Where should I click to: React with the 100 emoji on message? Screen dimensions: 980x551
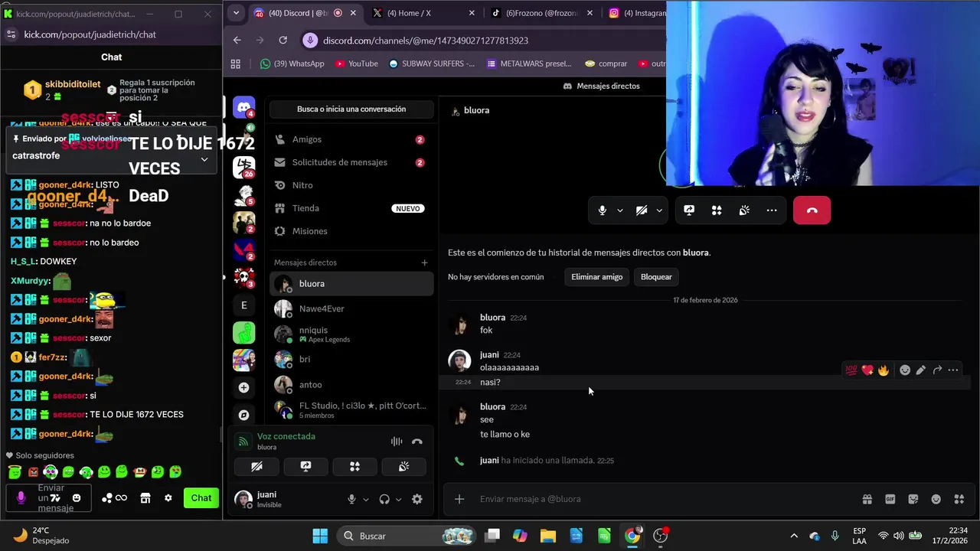(x=851, y=370)
